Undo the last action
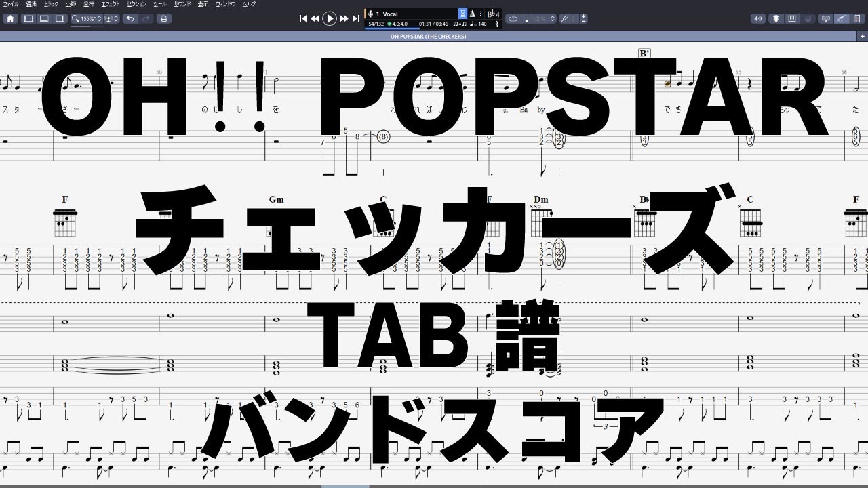 click(130, 18)
